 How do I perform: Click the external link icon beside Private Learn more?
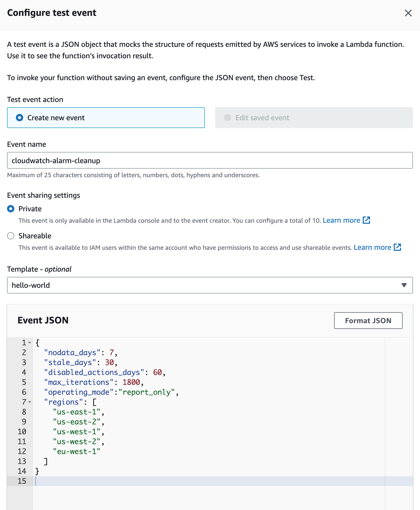coord(367,220)
